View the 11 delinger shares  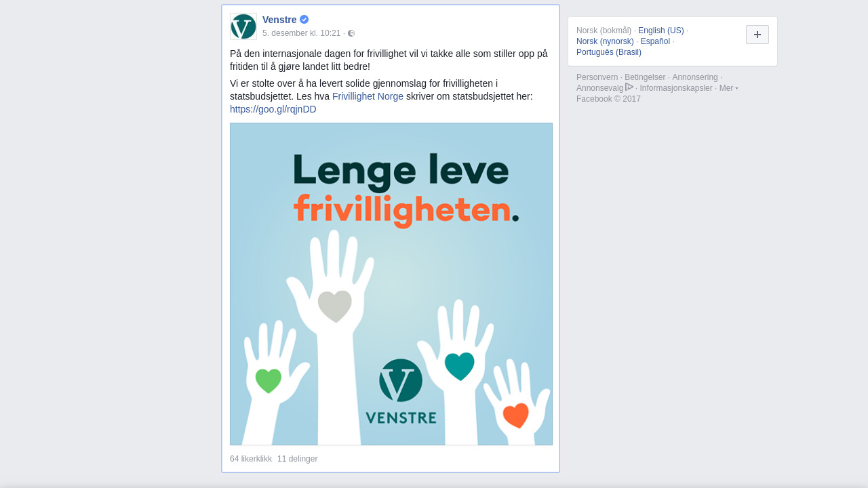pyautogui.click(x=297, y=459)
